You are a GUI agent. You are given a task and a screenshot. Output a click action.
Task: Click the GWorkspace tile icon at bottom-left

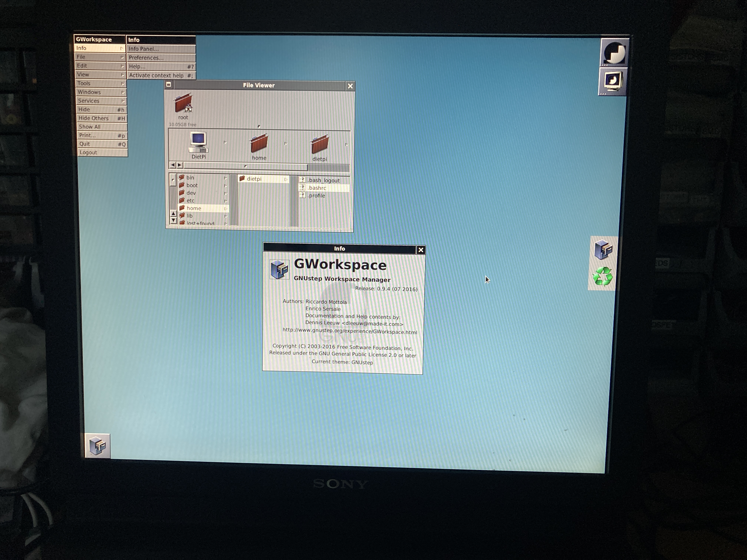[98, 446]
